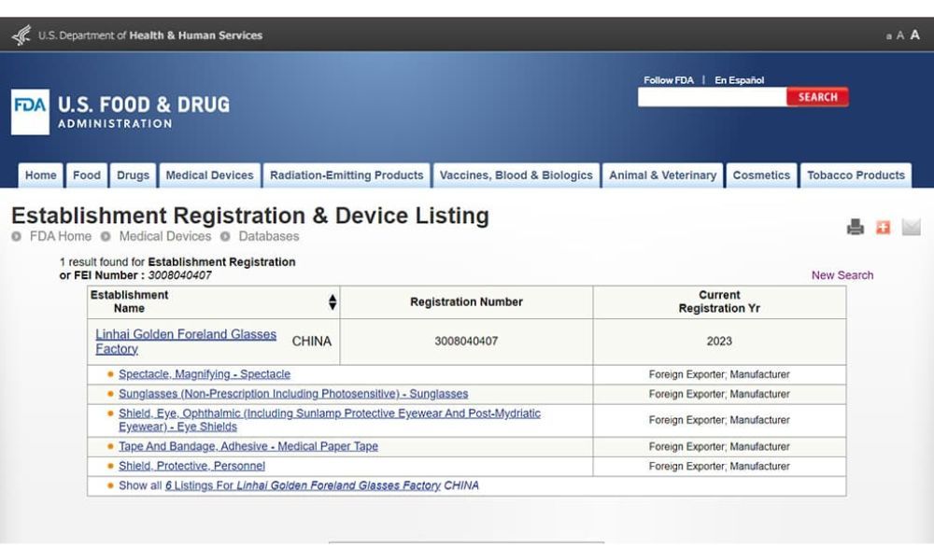This screenshot has height=560, width=934.
Task: Click CHINA next to establishment name
Action: 312,342
